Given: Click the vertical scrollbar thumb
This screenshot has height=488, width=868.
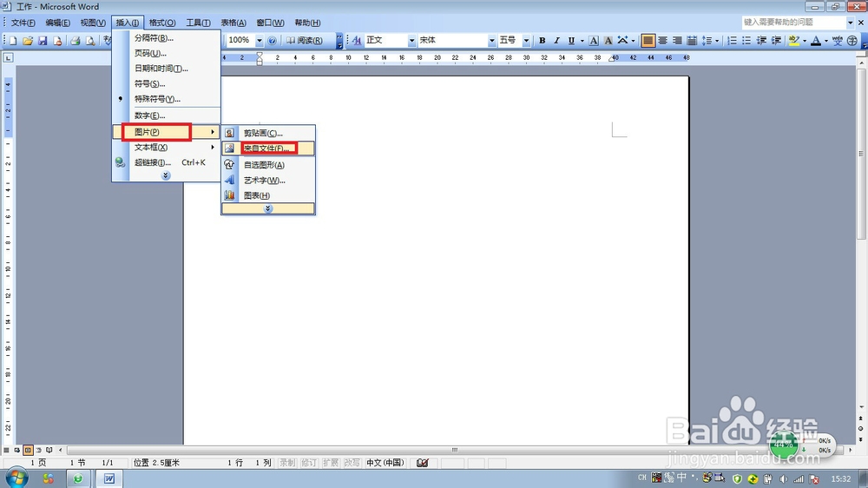Looking at the screenshot, I should coord(861,154).
